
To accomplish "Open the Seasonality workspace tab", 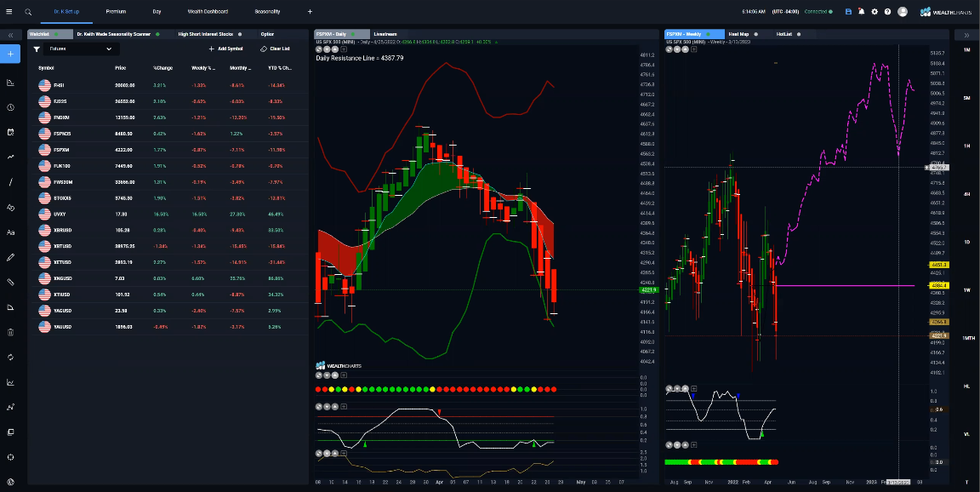I will [267, 11].
